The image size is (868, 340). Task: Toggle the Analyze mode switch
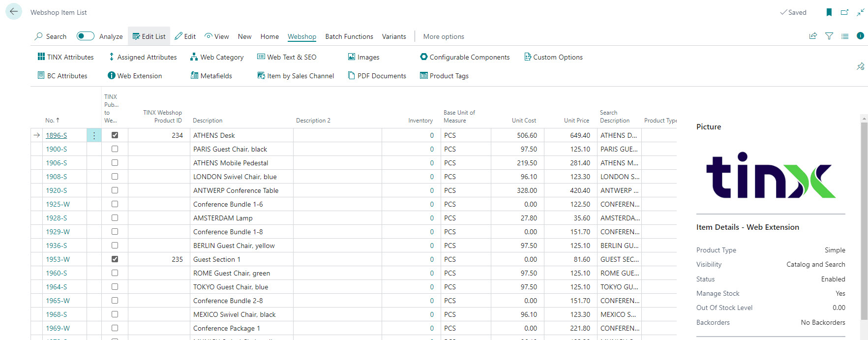(85, 36)
